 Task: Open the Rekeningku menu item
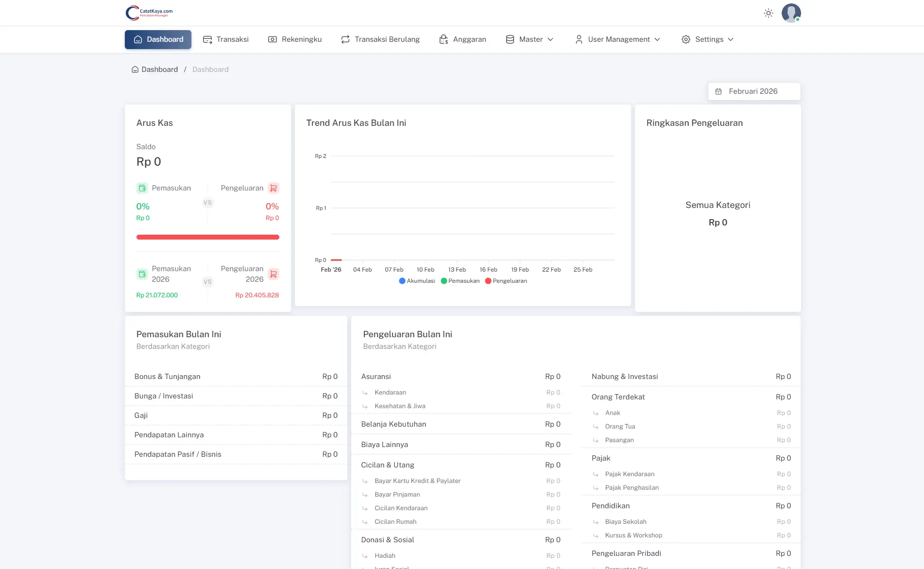295,39
